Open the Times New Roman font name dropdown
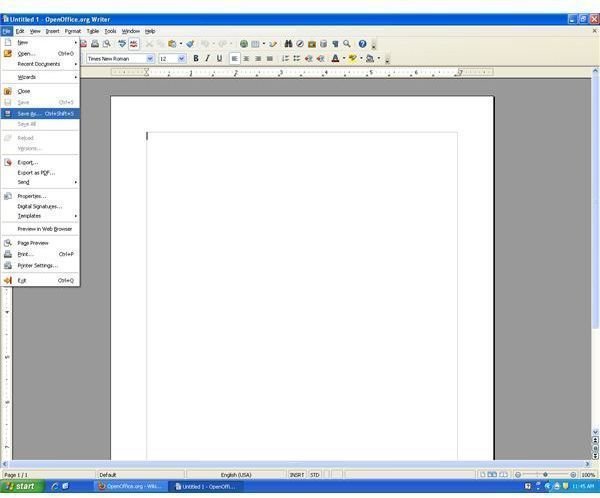 coord(150,59)
